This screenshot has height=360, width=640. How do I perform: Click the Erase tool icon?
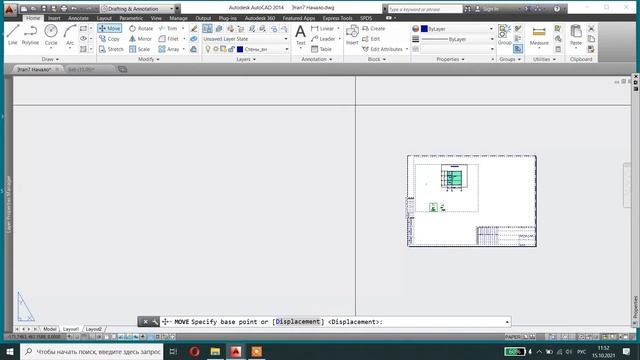click(x=194, y=28)
